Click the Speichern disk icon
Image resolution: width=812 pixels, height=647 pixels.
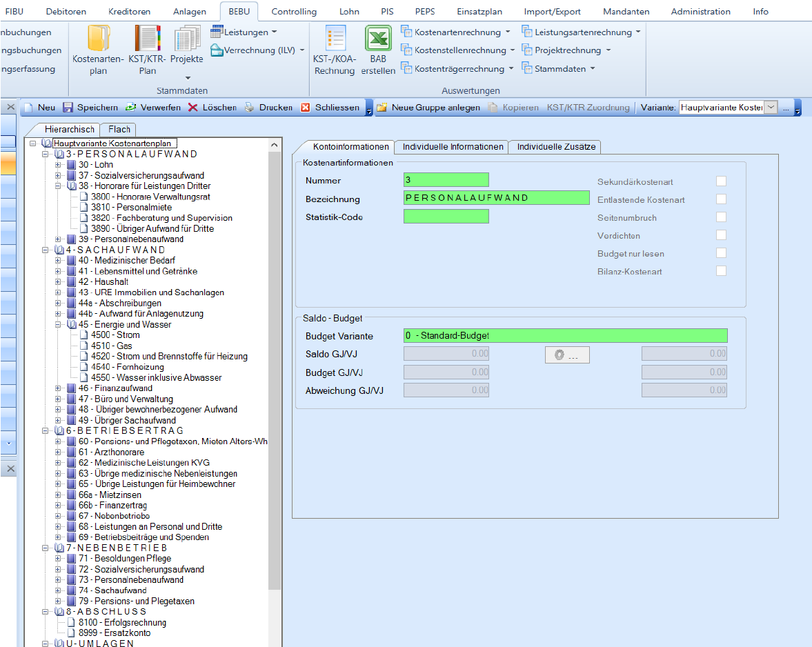68,108
